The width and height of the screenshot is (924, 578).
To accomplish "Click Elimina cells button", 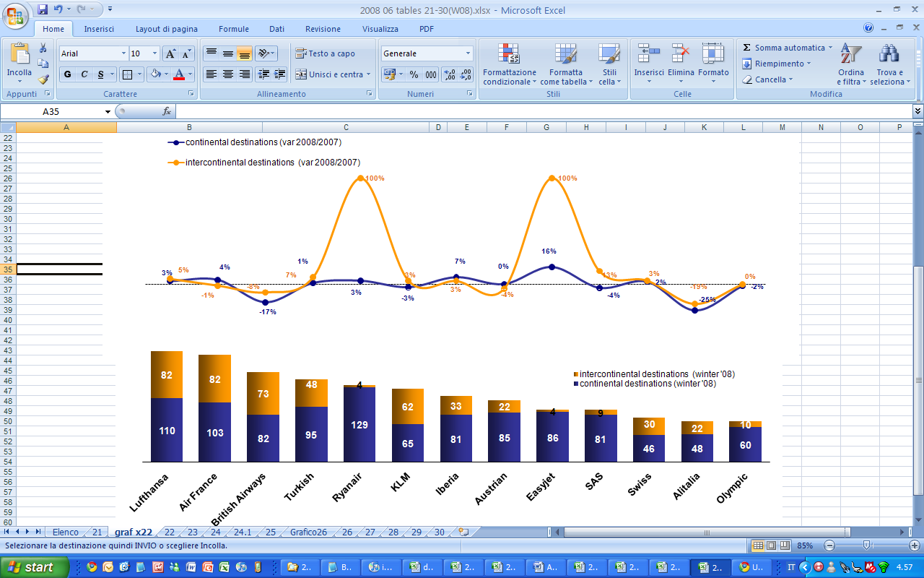I will (681, 64).
